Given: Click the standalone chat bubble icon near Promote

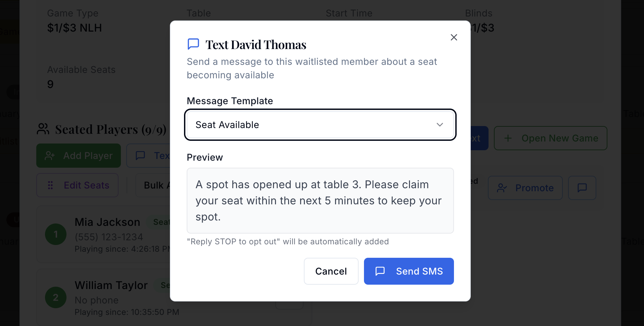Looking at the screenshot, I should coord(582,188).
